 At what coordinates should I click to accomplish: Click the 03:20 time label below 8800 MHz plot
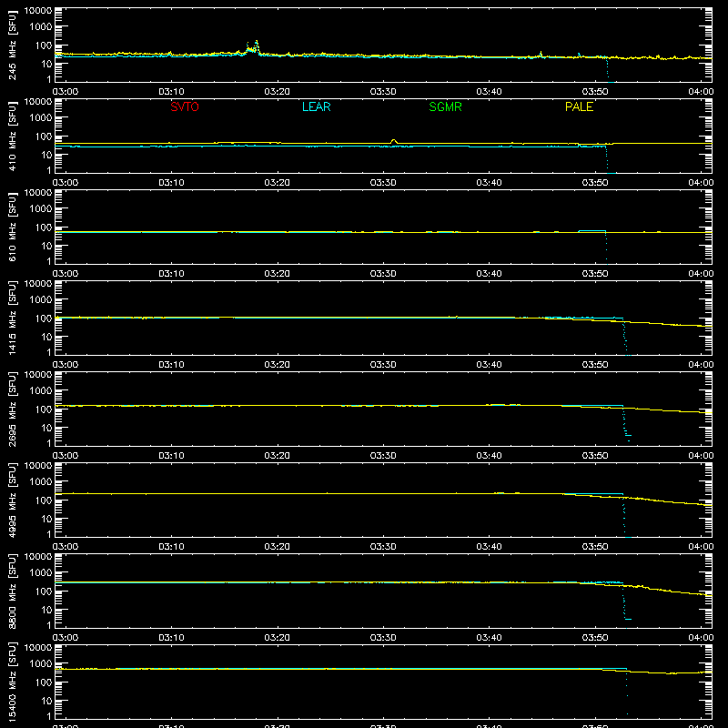tap(278, 638)
